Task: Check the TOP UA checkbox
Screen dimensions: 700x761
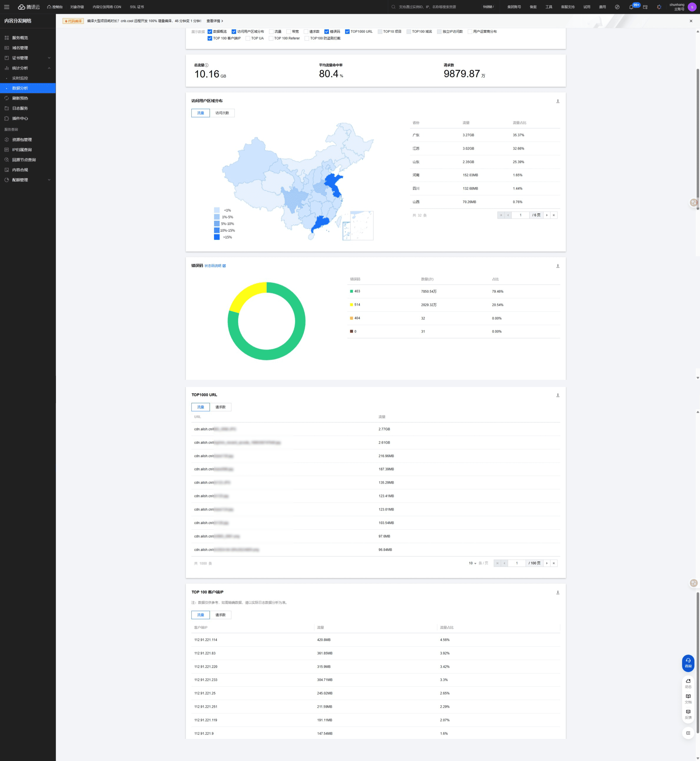Action: coord(248,38)
